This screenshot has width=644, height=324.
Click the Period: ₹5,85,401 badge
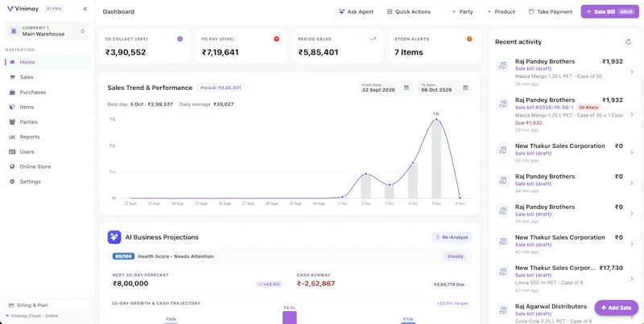tap(221, 88)
